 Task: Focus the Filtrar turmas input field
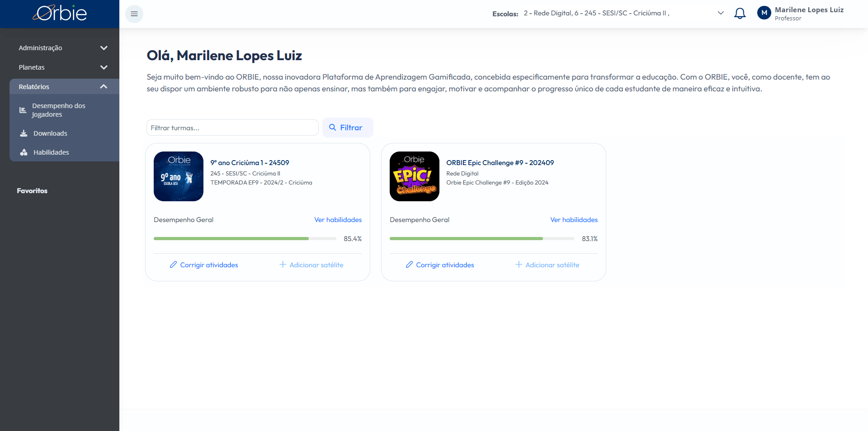point(232,128)
